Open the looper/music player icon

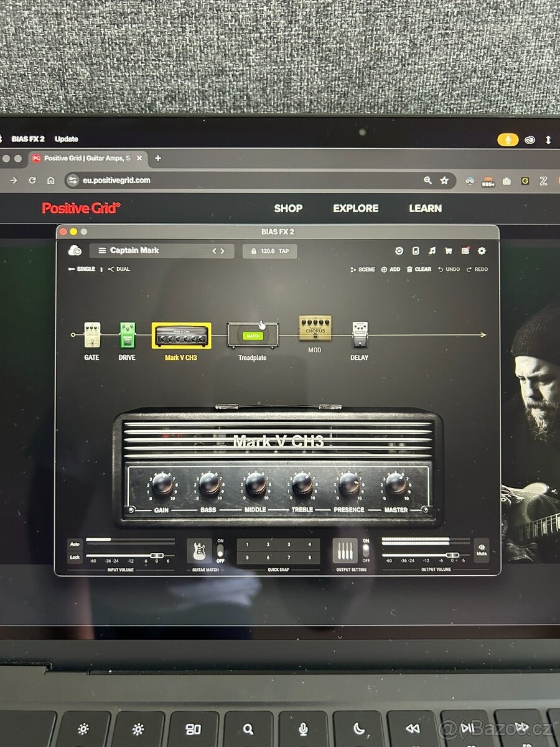click(432, 250)
